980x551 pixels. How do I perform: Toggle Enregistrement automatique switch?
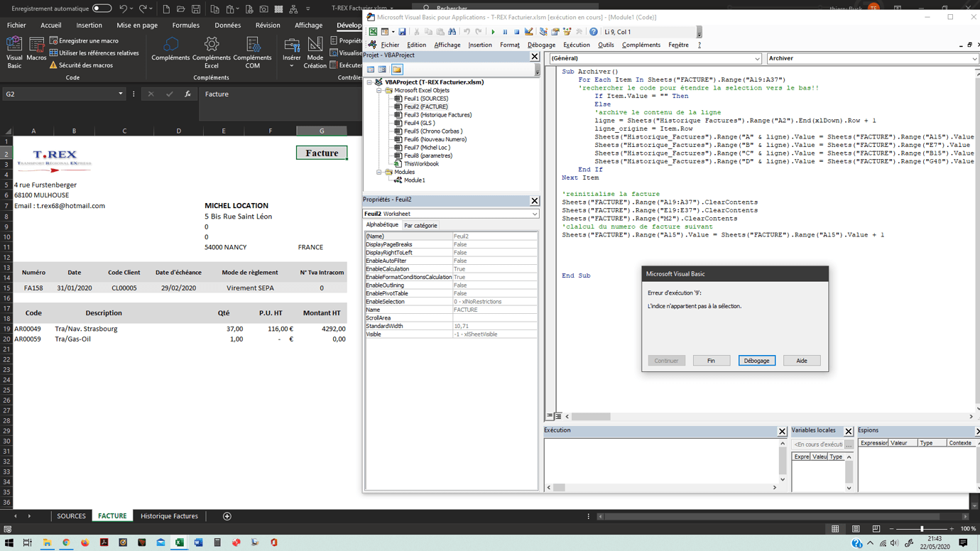click(102, 9)
